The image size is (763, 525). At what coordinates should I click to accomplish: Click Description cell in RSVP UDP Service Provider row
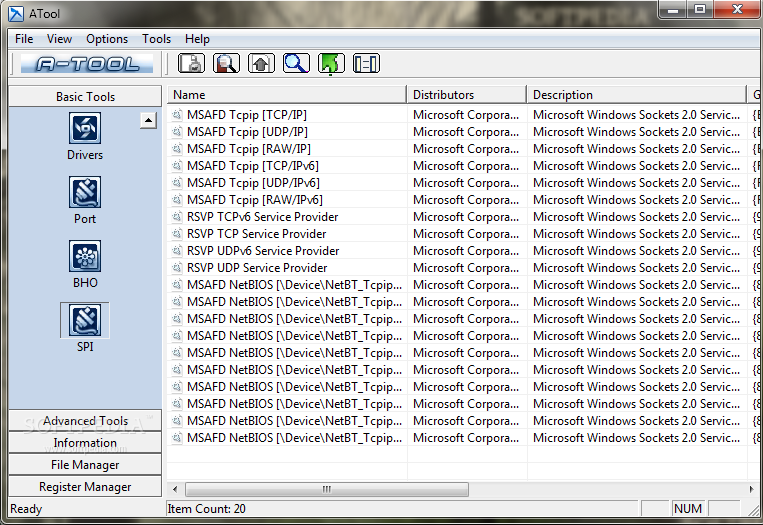[x=636, y=268]
